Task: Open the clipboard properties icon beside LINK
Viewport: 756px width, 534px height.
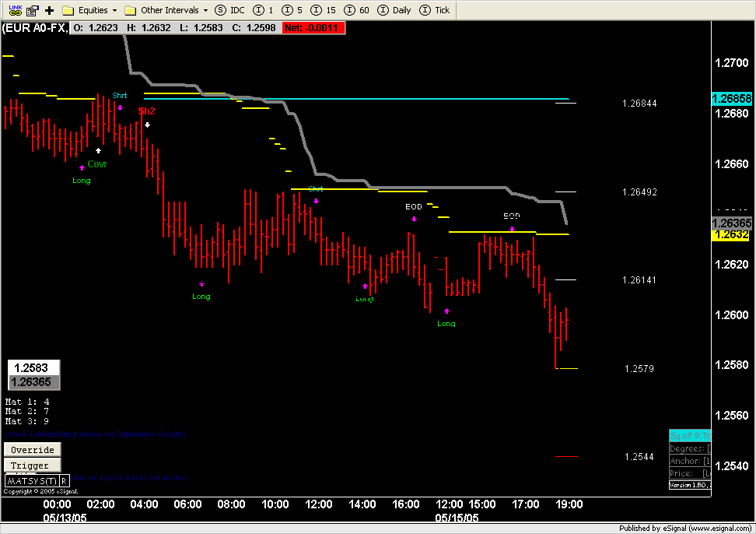Action: [33, 10]
